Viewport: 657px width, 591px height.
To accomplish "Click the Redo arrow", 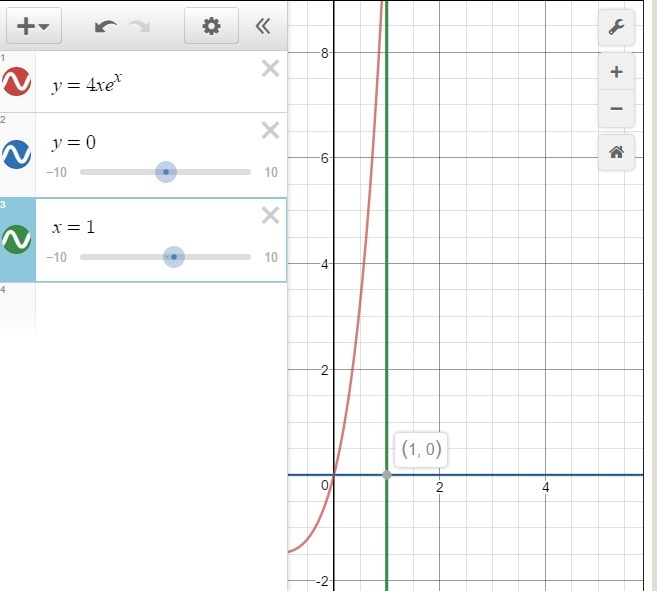I will click(x=139, y=27).
